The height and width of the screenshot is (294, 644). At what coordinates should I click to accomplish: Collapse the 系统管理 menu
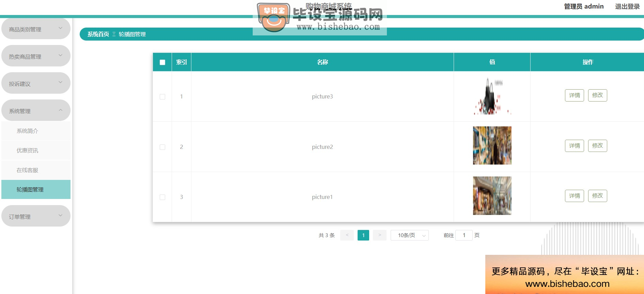click(x=36, y=110)
